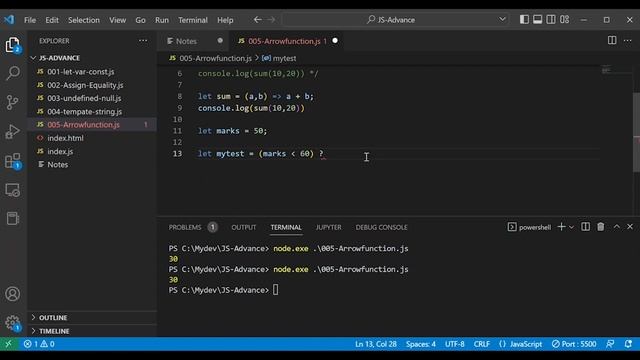Image resolution: width=640 pixels, height=360 pixels.
Task: Go back in navigation history
Action: pyautogui.click(x=258, y=20)
